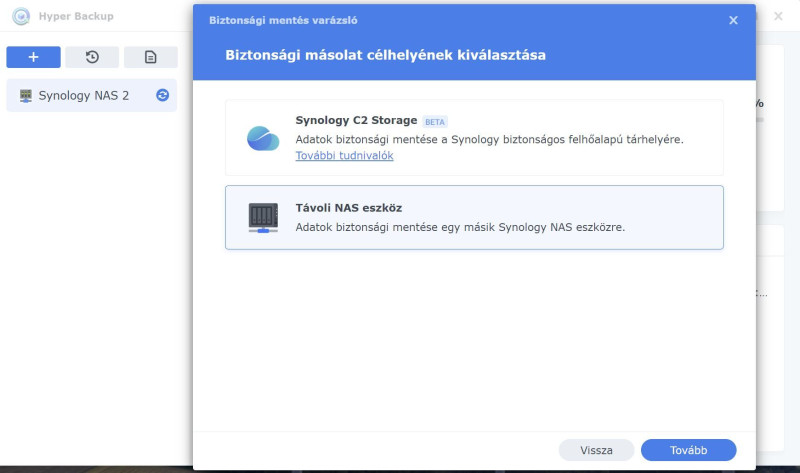
Task: Click the plus button to create backup task
Action: click(33, 57)
